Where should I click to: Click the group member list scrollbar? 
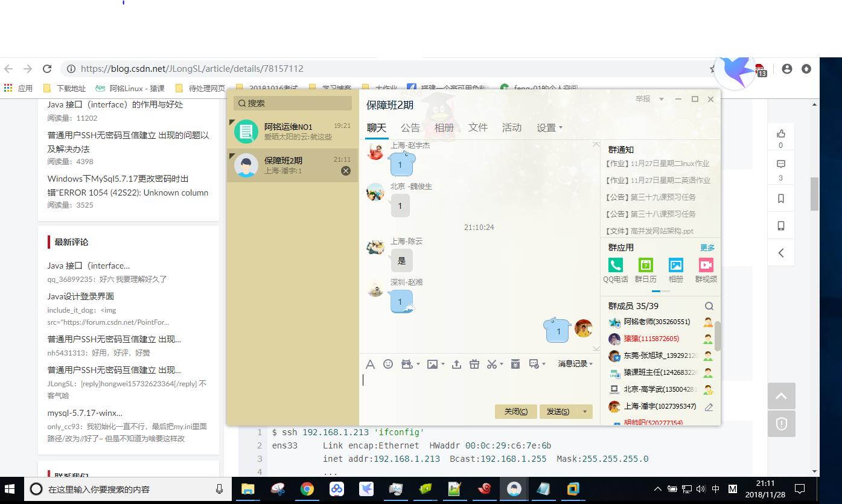click(718, 337)
